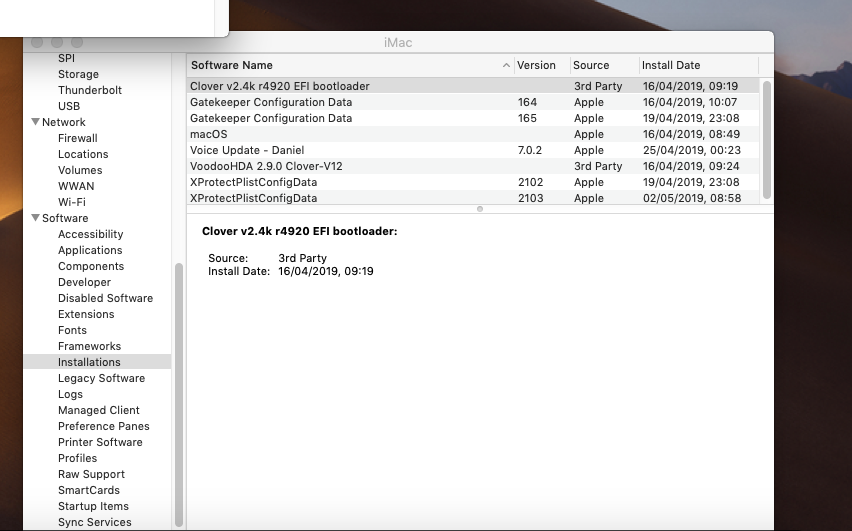Click version 7.0.2 cell
The height and width of the screenshot is (531, 852).
pos(530,150)
